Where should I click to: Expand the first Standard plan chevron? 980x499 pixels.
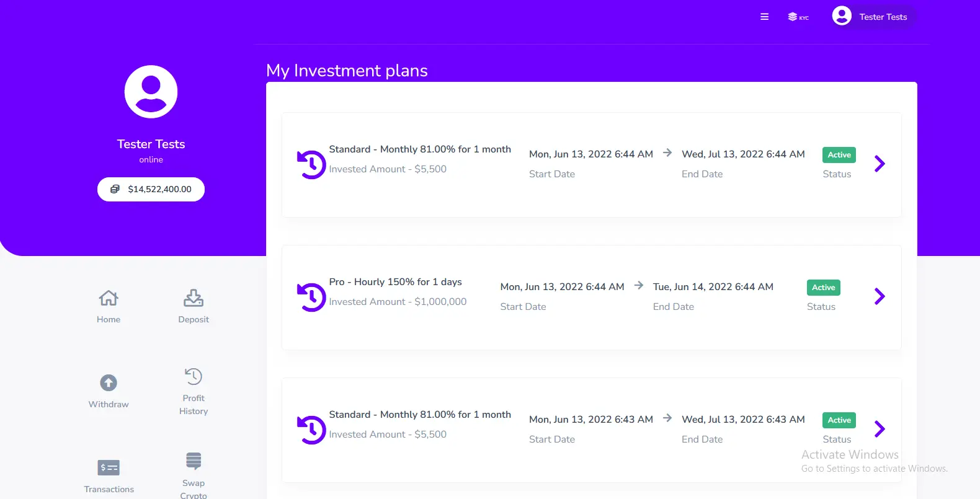point(879,164)
